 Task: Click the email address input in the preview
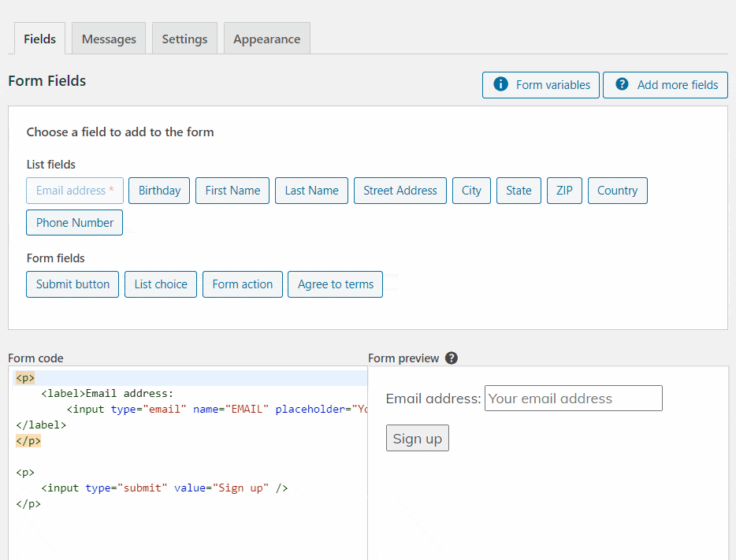click(573, 398)
